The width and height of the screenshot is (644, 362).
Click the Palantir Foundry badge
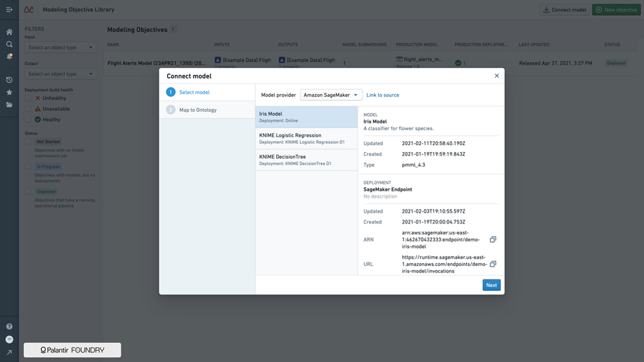(72, 350)
